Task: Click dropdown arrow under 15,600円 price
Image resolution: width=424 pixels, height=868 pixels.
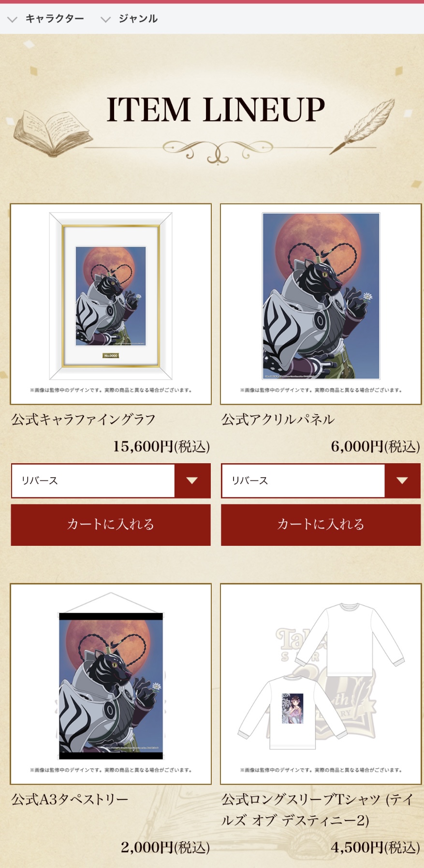Action: click(192, 481)
